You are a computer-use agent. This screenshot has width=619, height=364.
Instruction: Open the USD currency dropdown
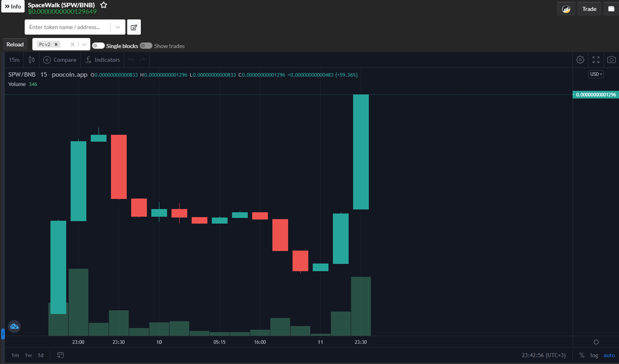click(596, 74)
